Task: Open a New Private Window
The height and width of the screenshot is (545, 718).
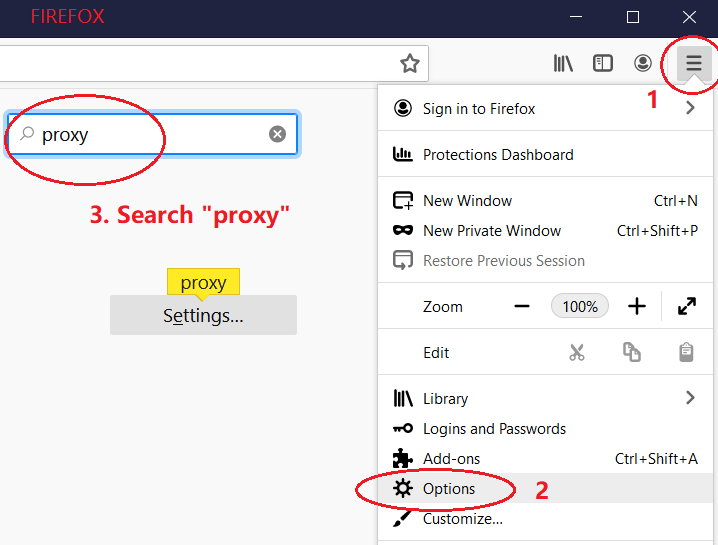Action: click(545, 231)
